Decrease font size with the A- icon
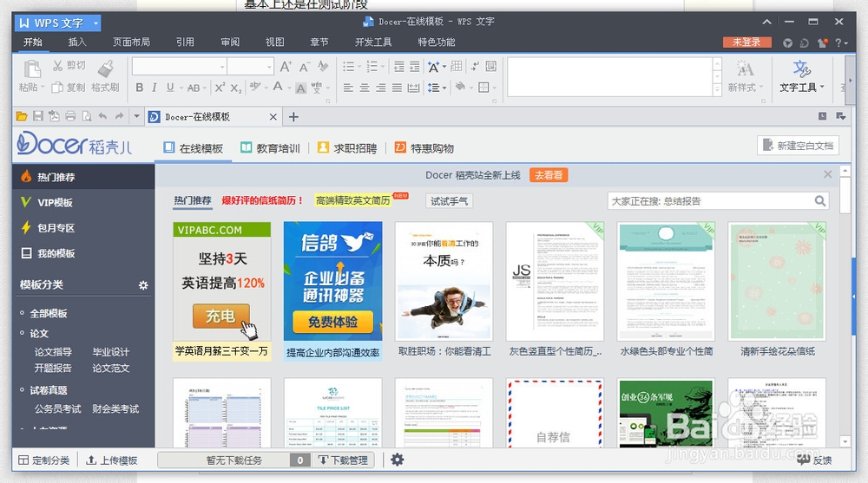This screenshot has height=483, width=868. pyautogui.click(x=304, y=67)
